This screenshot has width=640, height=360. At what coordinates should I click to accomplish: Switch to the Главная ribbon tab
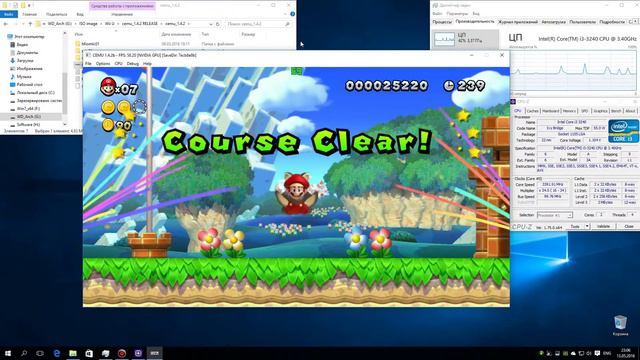29,14
